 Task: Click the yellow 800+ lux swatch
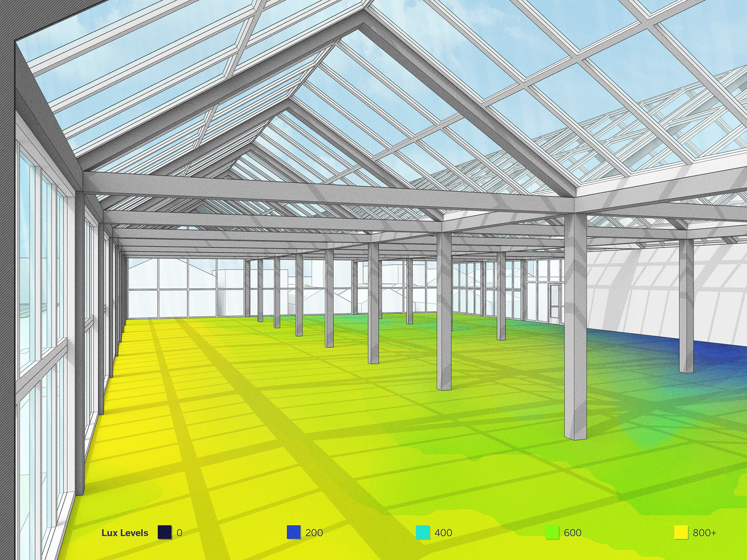tap(681, 532)
